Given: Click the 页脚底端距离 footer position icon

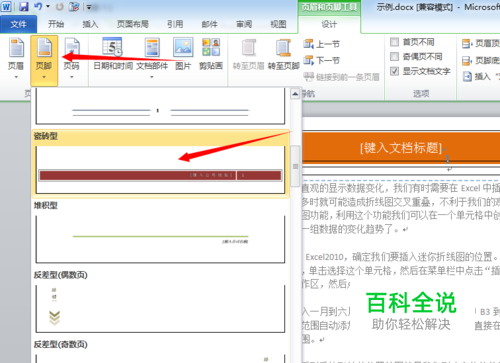Looking at the screenshot, I should click(467, 60).
